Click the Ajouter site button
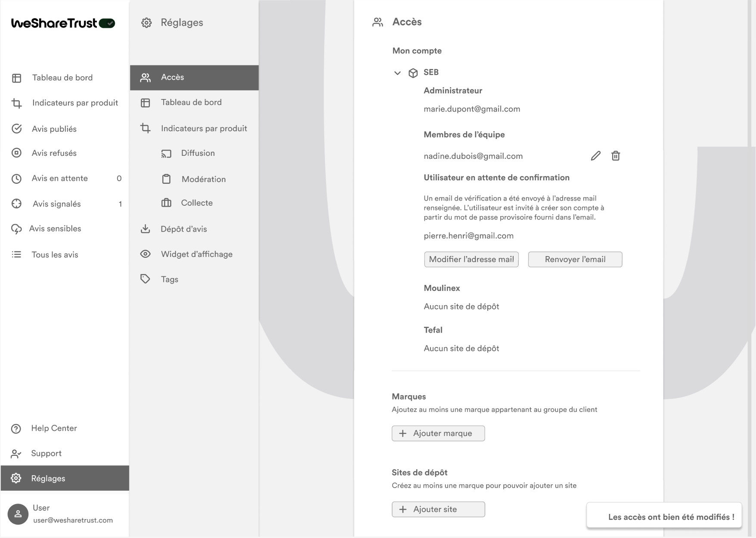The height and width of the screenshot is (538, 756). pos(438,509)
